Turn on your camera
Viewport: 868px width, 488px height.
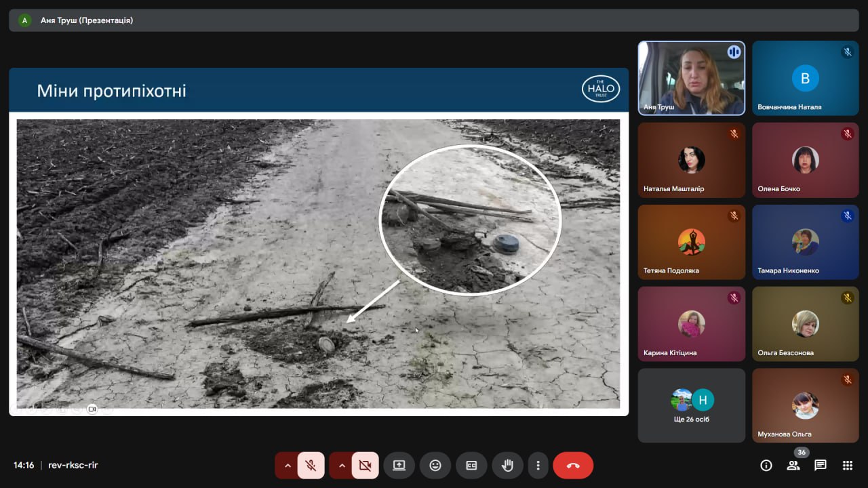[365, 466]
